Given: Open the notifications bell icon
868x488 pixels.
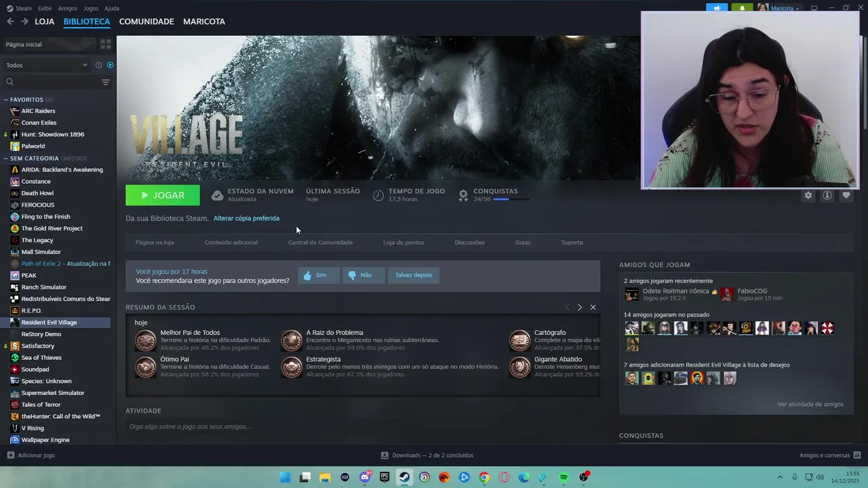Looking at the screenshot, I should tap(742, 8).
